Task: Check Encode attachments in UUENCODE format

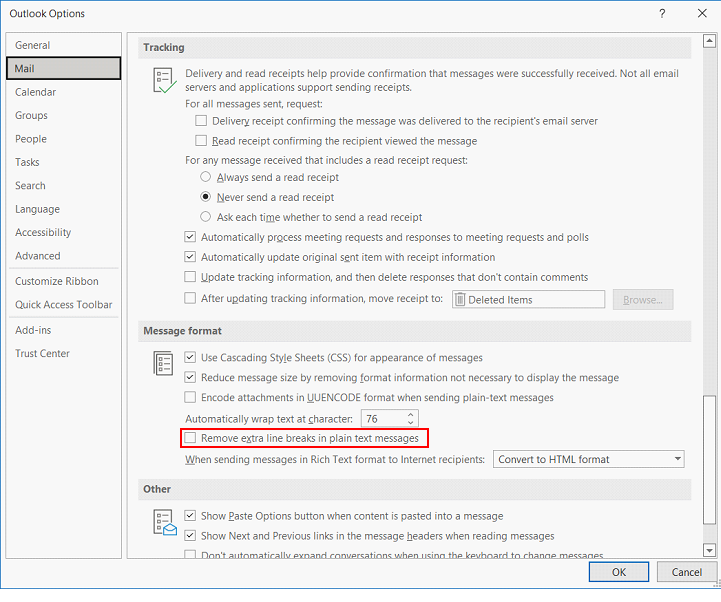Action: point(190,398)
